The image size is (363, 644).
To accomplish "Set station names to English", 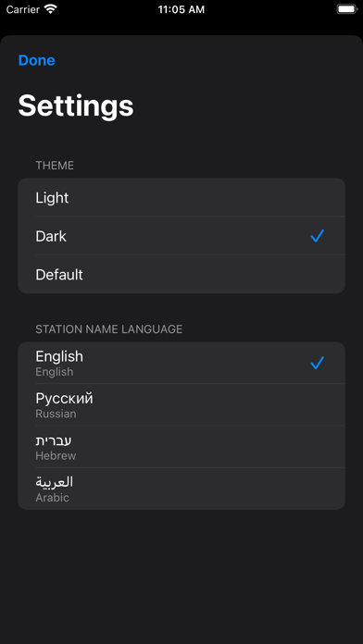I will [181, 363].
